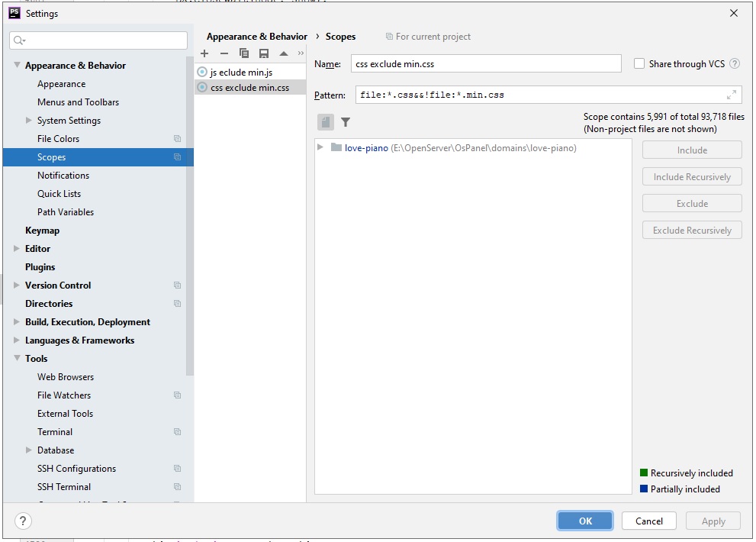Open Web Browsers settings under Tools
This screenshot has width=756, height=542.
(66, 377)
